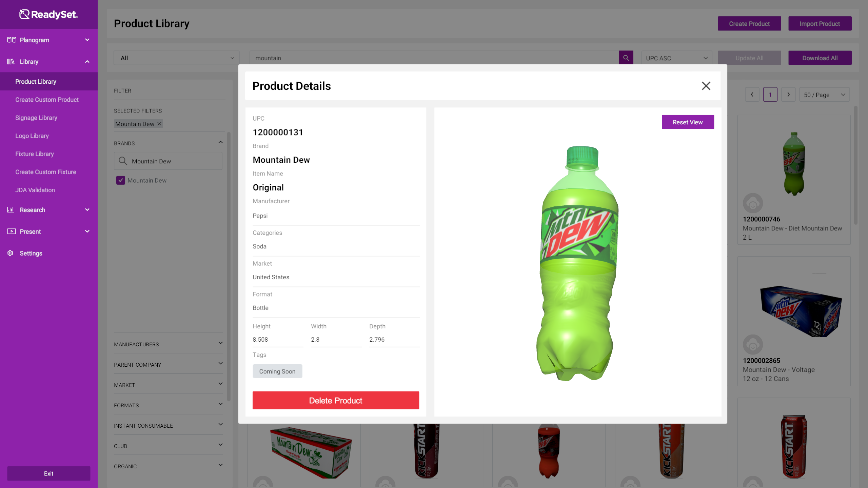
Task: Click the Reset View button
Action: coord(688,122)
